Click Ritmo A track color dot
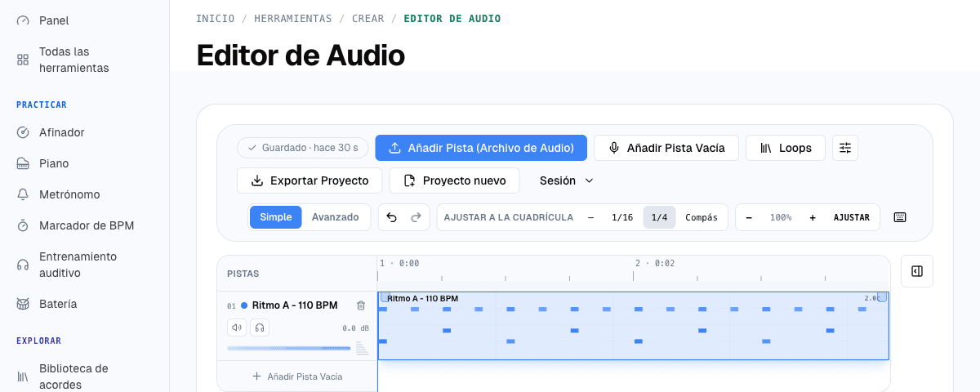 [x=244, y=305]
